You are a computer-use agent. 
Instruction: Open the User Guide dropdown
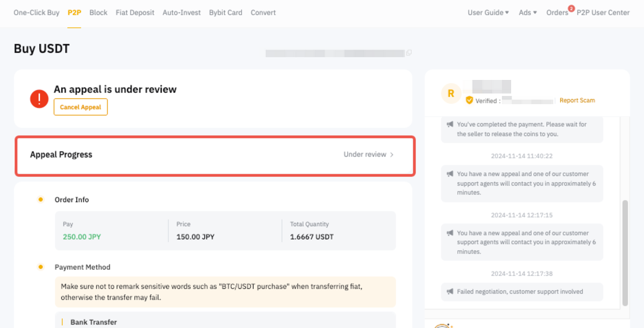(488, 13)
